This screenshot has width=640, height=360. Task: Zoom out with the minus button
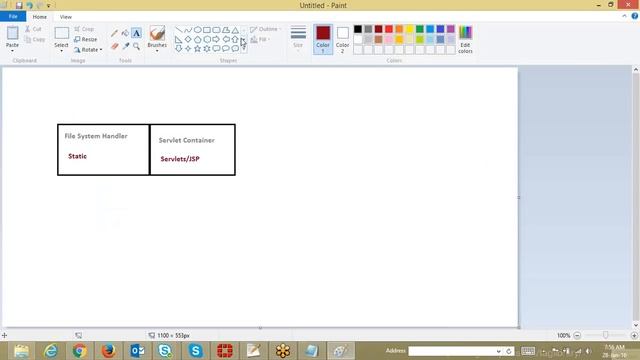577,335
